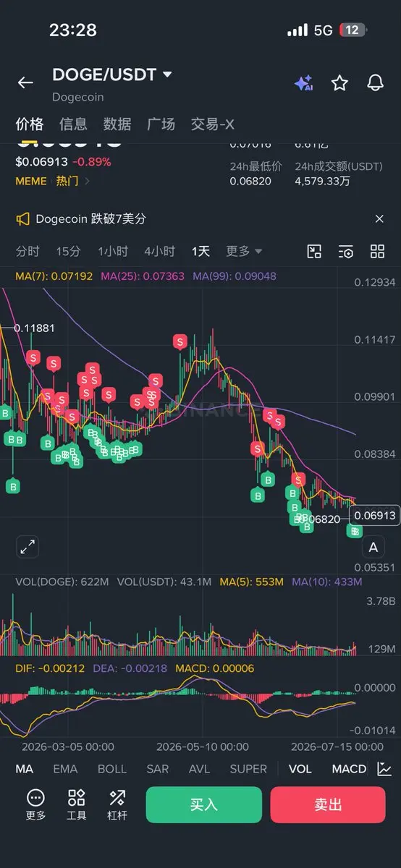
Task: Toggle the MA indicator
Action: coord(25,769)
